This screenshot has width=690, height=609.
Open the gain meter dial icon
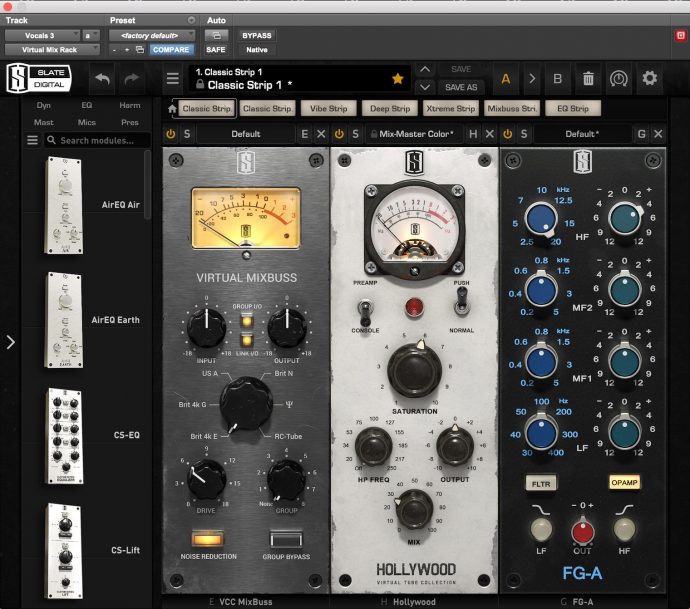[x=618, y=79]
